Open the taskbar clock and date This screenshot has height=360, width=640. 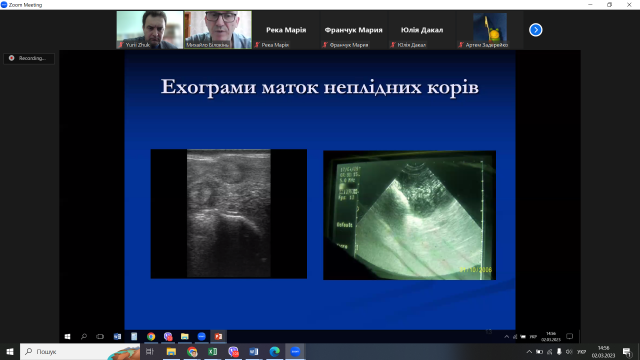pyautogui.click(x=603, y=352)
